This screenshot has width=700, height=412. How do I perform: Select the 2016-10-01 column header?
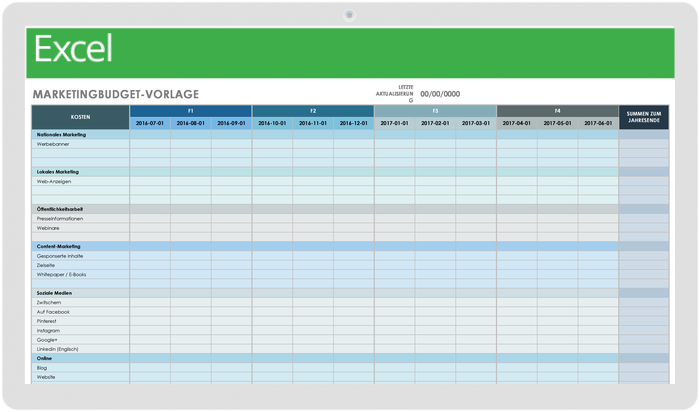(272, 123)
